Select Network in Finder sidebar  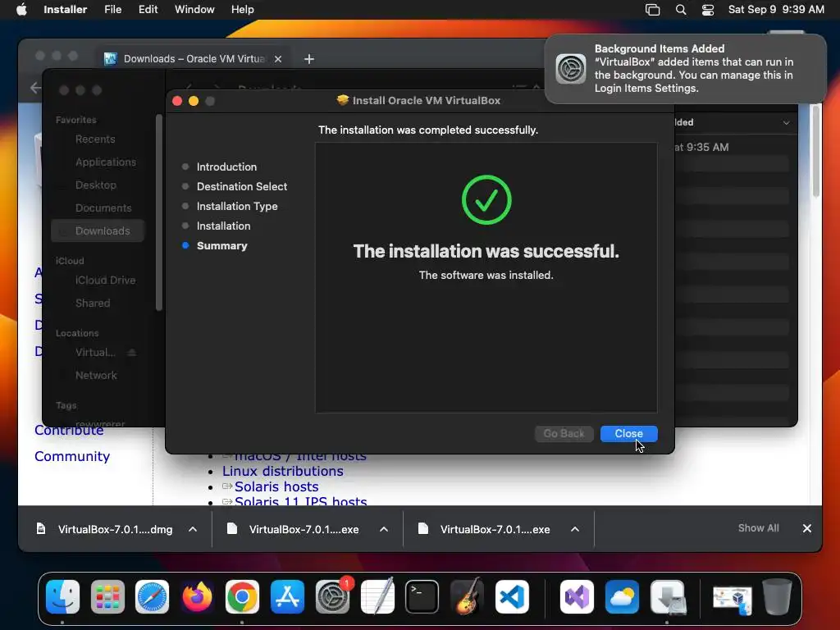(96, 376)
